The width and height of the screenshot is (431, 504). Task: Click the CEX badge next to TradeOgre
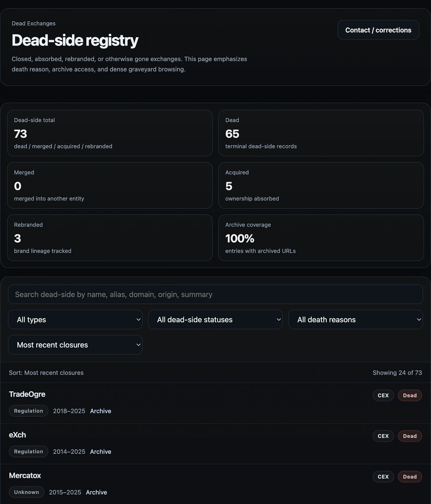point(383,395)
